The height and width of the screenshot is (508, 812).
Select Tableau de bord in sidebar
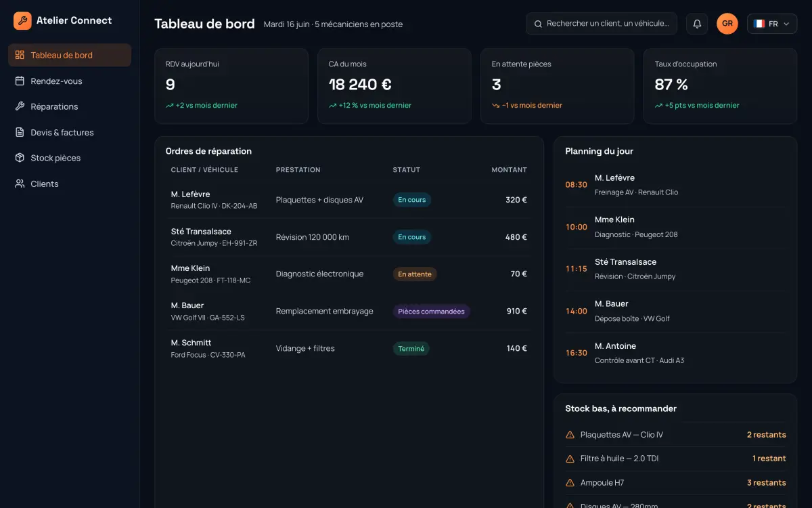click(70, 55)
